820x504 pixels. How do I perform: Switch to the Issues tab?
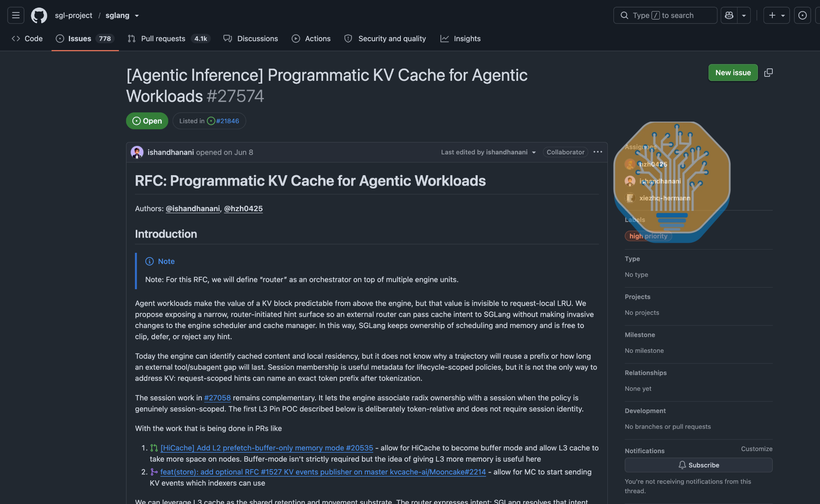(x=85, y=38)
